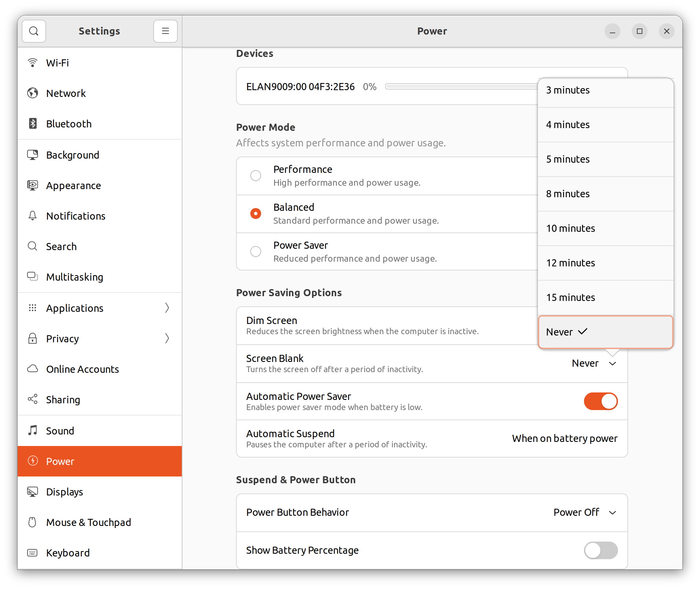Select the Power Saver radio mode button
The width and height of the screenshot is (700, 589).
click(256, 251)
